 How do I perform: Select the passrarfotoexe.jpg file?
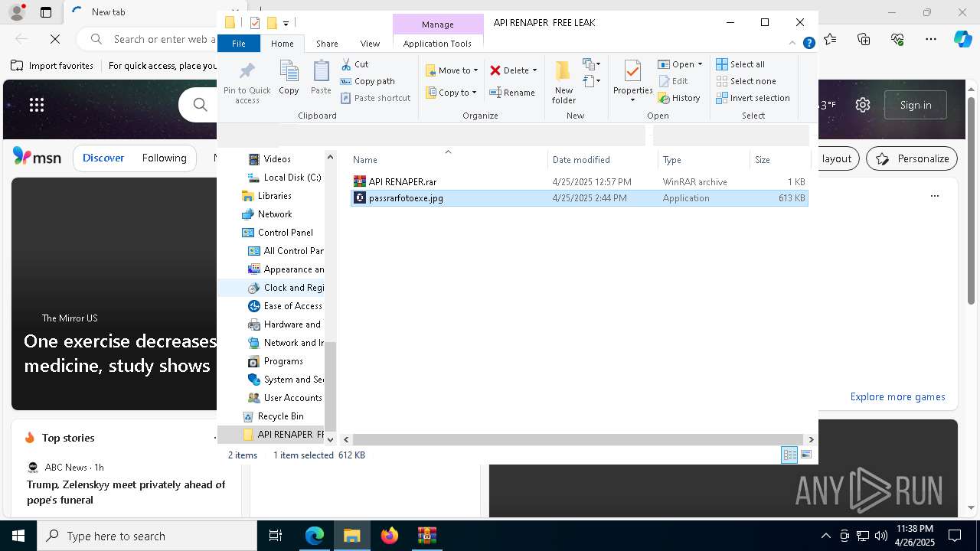pyautogui.click(x=579, y=198)
